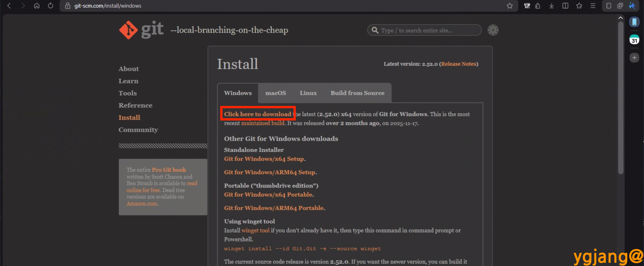The width and height of the screenshot is (644, 266).
Task: Toggle the split view icon
Action: (565, 6)
